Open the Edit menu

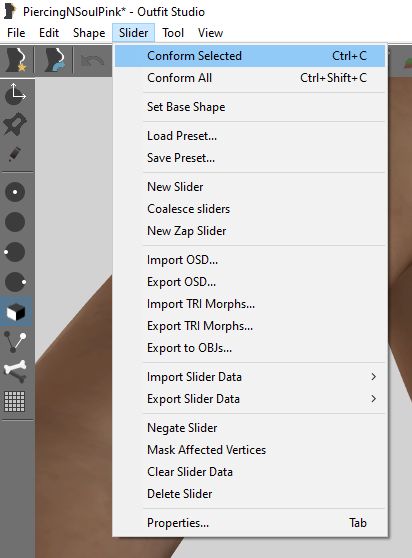coord(49,33)
